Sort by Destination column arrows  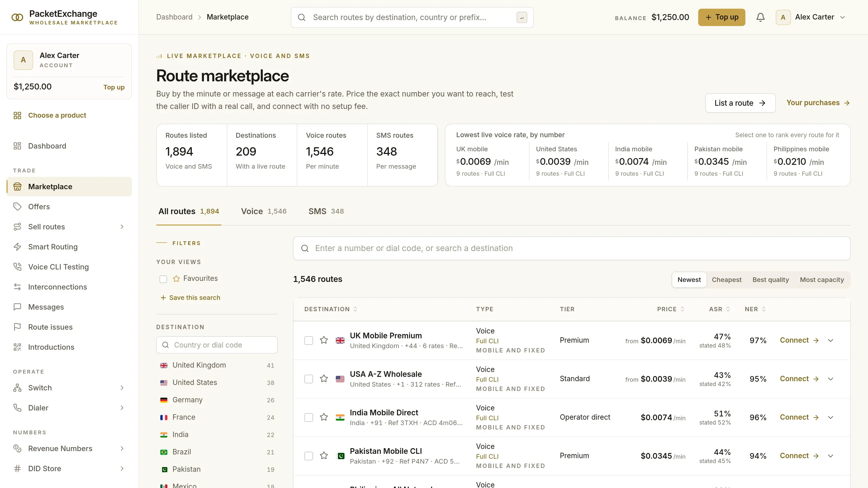point(355,309)
